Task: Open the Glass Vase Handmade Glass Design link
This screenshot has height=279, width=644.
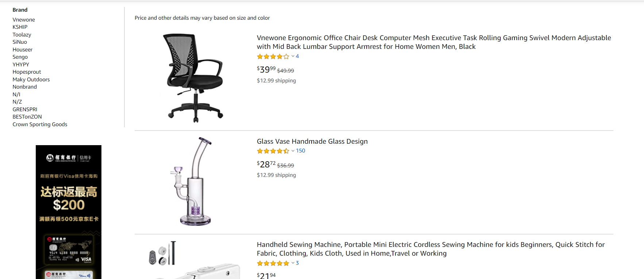Action: [312, 142]
